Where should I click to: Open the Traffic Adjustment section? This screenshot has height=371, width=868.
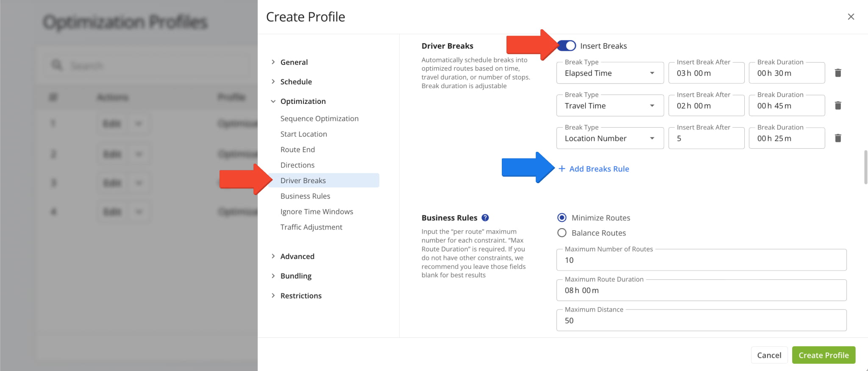pos(311,227)
